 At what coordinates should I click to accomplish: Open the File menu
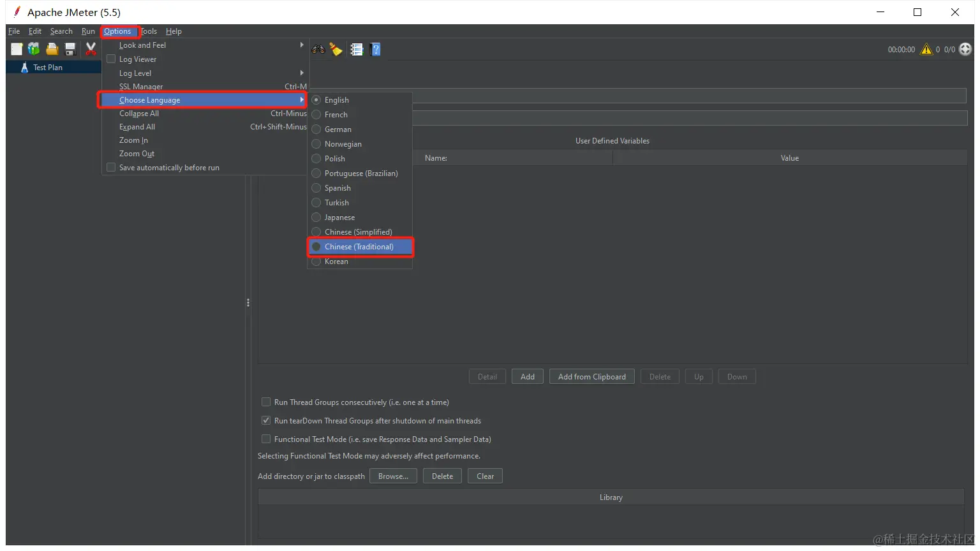(14, 31)
